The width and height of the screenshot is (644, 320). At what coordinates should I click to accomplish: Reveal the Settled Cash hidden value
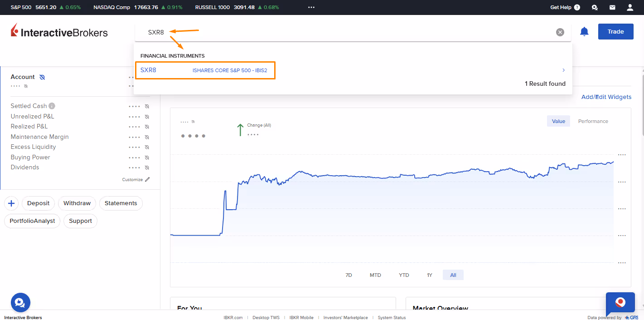pyautogui.click(x=147, y=106)
